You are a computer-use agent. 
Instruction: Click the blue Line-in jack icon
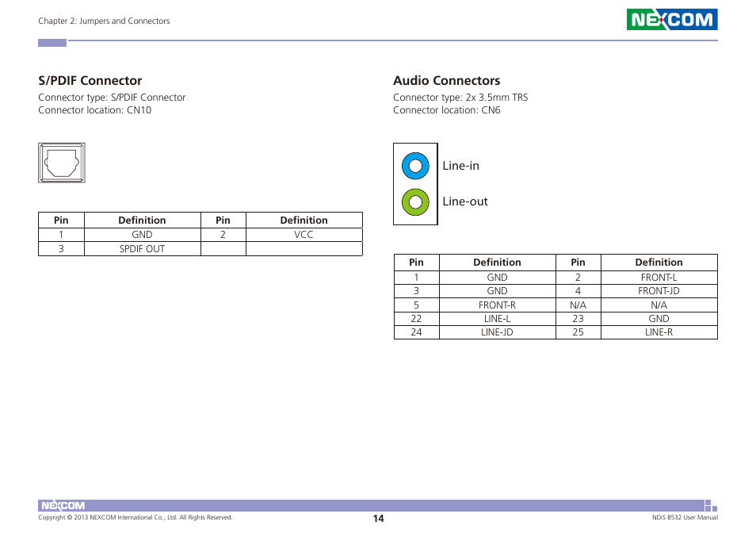point(415,166)
